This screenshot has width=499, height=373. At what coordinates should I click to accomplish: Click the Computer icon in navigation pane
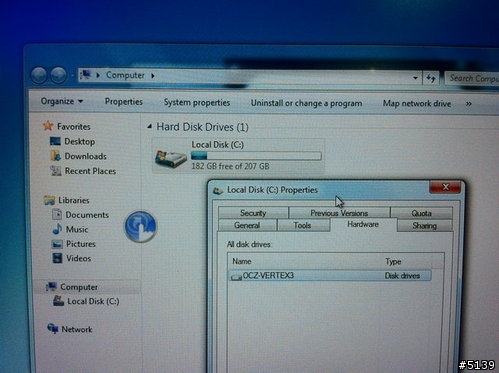coord(51,286)
